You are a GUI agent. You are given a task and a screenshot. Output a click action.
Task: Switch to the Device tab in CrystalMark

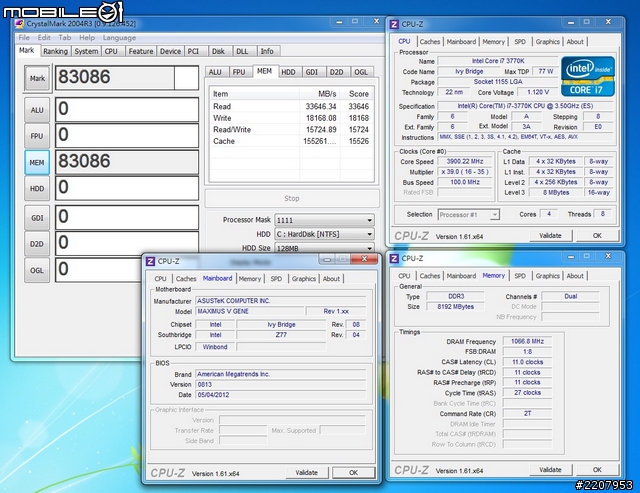click(x=170, y=51)
